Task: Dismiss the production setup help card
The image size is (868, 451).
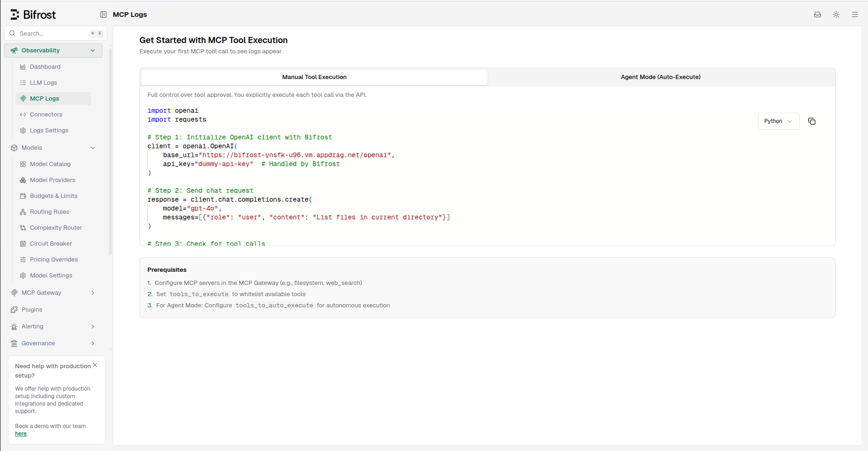Action: (x=95, y=365)
